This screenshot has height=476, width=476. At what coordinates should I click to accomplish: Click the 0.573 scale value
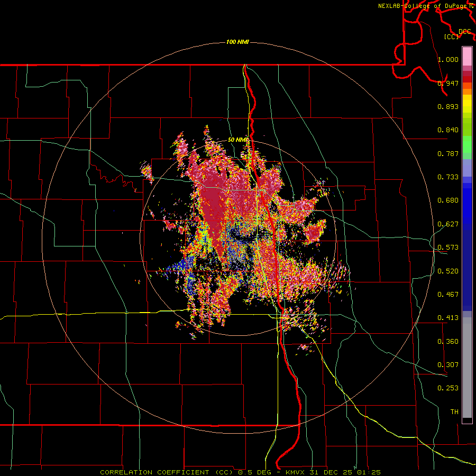448,248
